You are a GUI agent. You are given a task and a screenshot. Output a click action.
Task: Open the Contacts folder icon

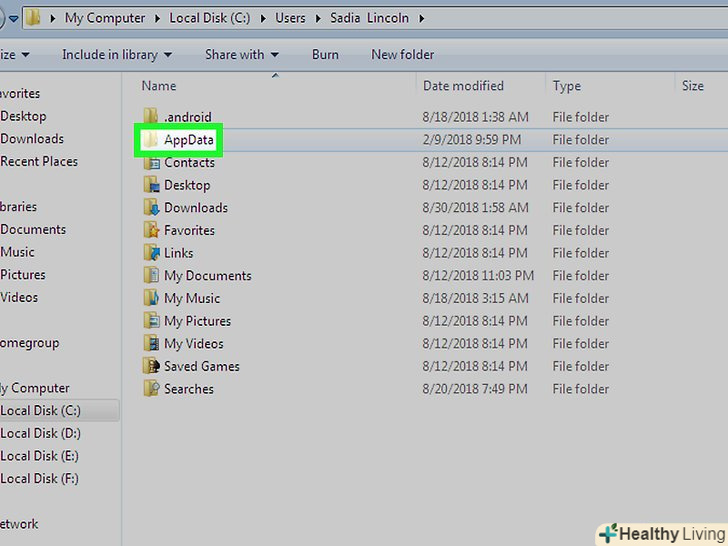tap(151, 162)
